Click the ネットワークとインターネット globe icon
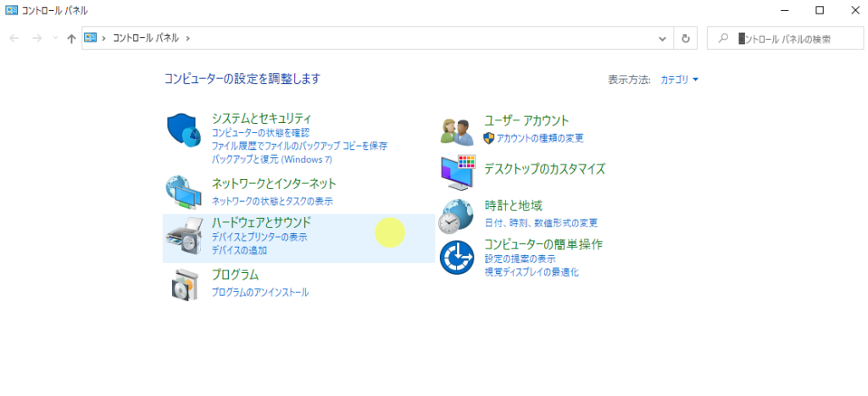Image resolution: width=868 pixels, height=396 pixels. click(184, 193)
